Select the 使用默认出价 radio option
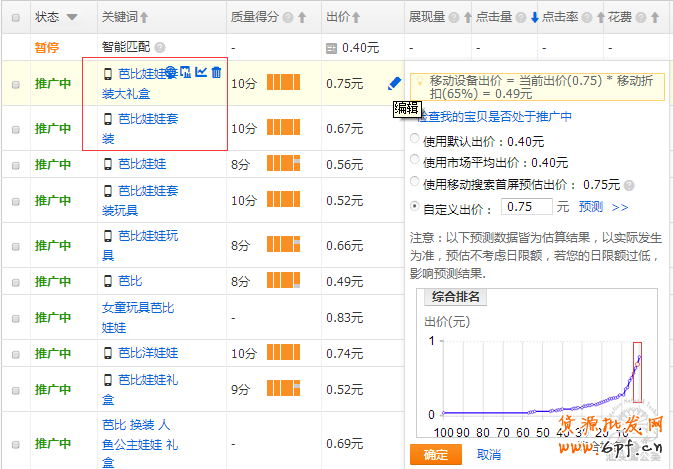 tap(416, 141)
